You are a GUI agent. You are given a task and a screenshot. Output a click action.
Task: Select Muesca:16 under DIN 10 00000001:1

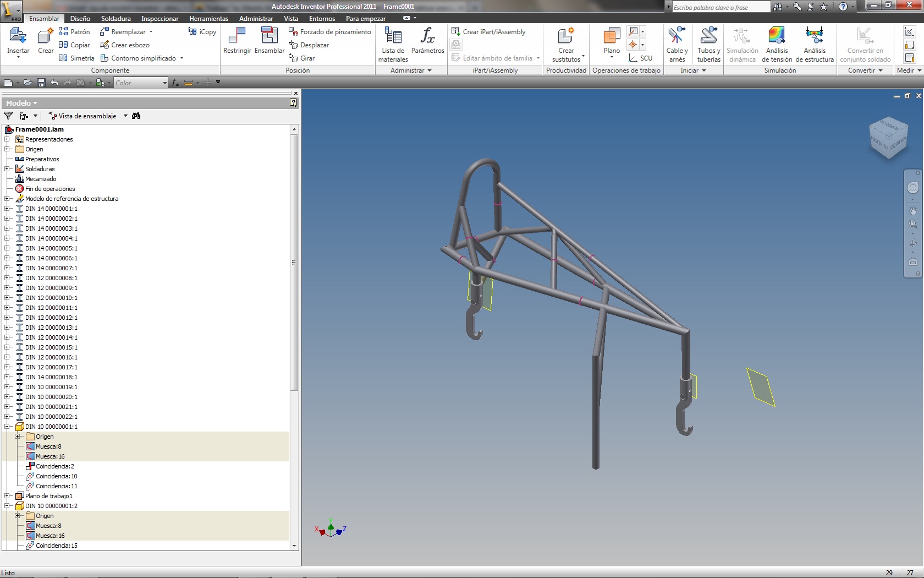tap(50, 456)
